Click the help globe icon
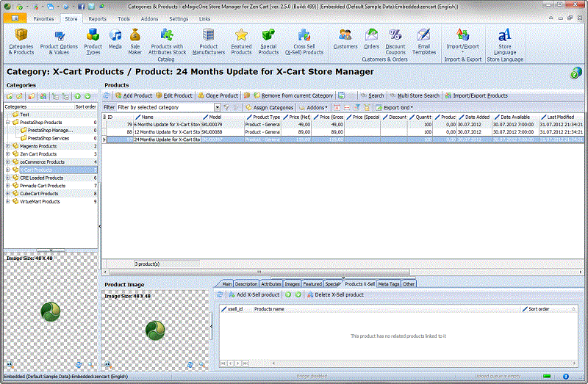The image size is (588, 384). point(576,73)
